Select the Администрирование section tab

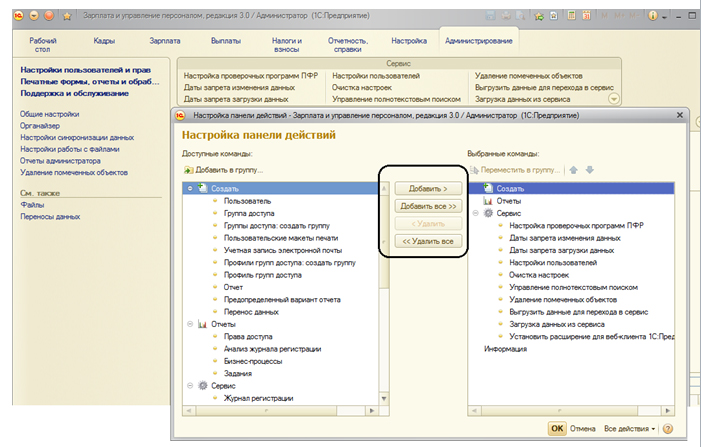point(478,41)
